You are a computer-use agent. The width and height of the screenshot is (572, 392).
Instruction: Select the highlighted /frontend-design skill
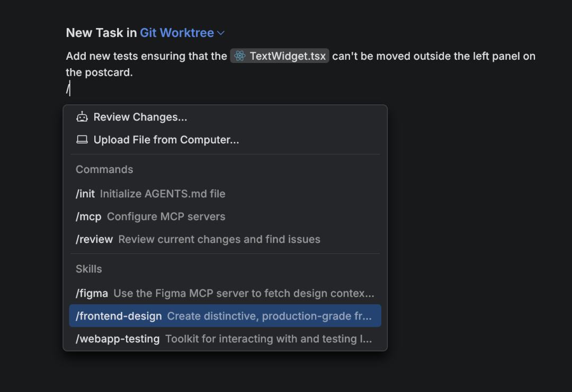tap(119, 316)
